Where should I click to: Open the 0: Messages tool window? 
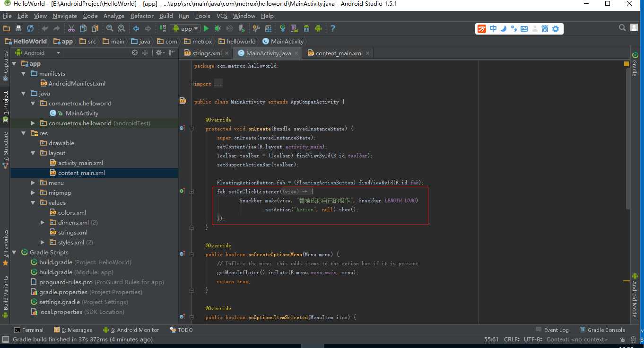tap(73, 330)
